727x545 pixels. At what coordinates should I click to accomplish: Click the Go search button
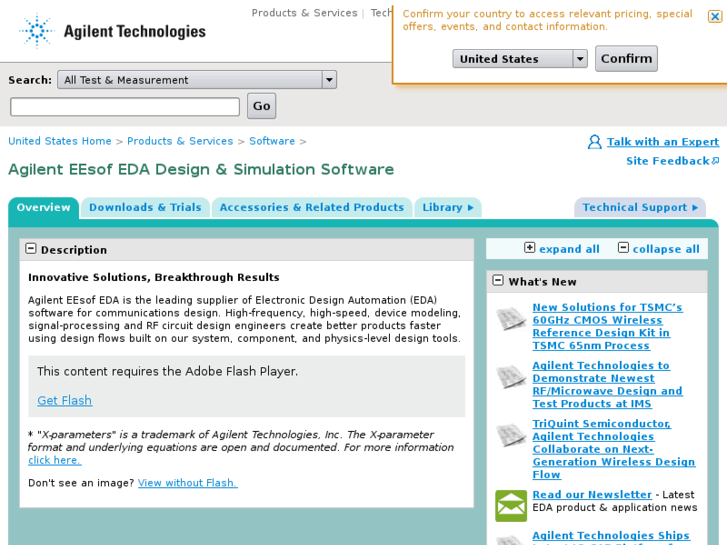[x=261, y=106]
